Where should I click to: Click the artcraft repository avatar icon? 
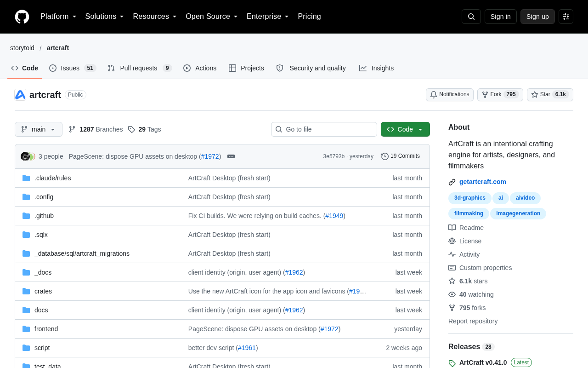[20, 95]
